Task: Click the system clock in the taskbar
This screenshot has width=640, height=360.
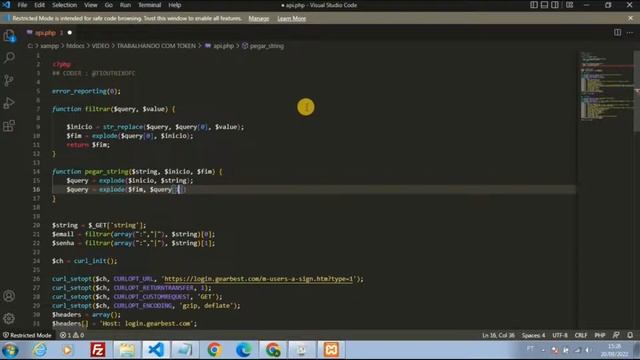Action: (614, 350)
